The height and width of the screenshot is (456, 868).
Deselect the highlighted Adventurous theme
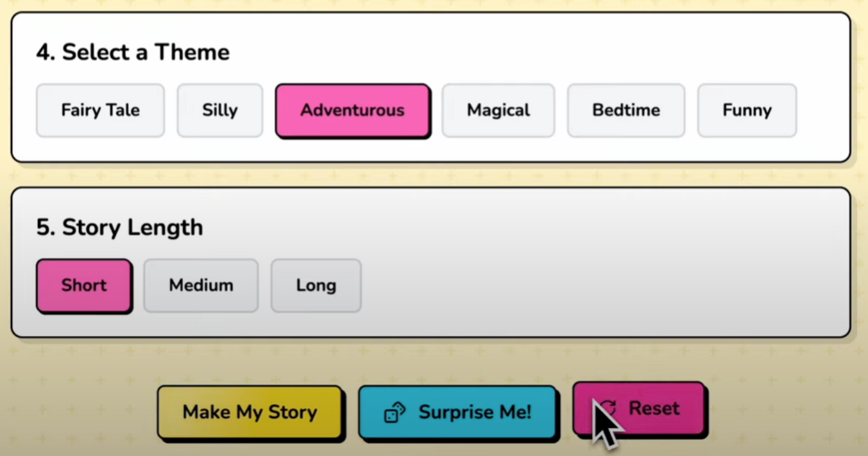coord(353,110)
